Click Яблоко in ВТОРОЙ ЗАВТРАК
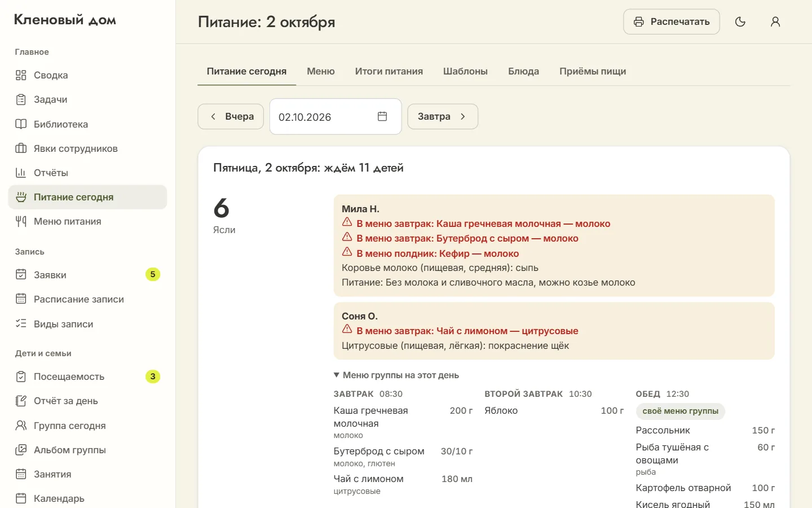The width and height of the screenshot is (812, 508). [x=501, y=410]
